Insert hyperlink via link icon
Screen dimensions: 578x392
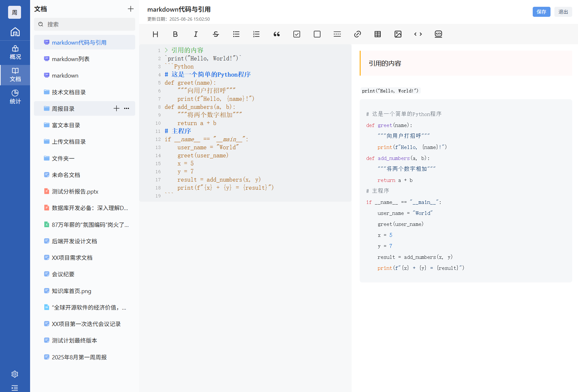pos(357,34)
